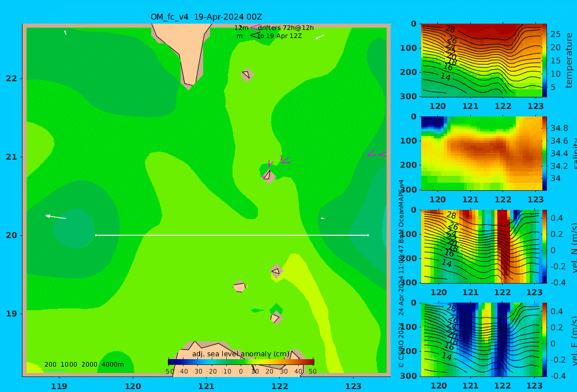Click the magenta drifter arrow in legend
The height and width of the screenshot is (392, 577).
(x=255, y=28)
